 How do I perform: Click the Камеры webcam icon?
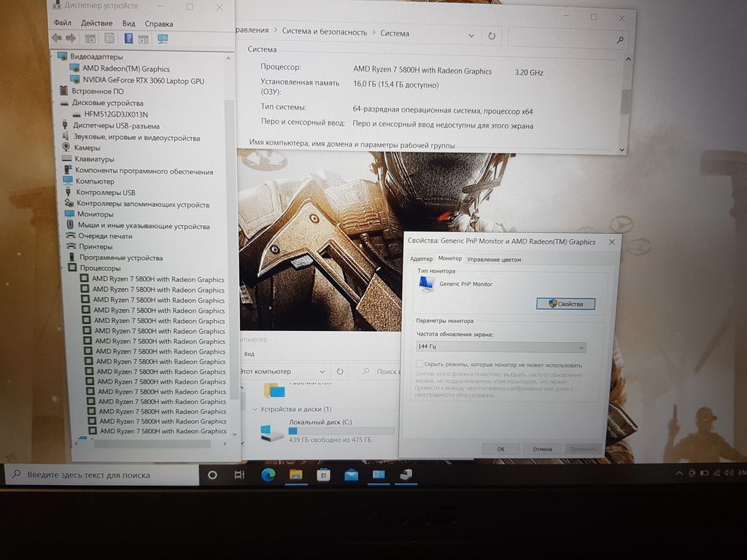point(66,147)
